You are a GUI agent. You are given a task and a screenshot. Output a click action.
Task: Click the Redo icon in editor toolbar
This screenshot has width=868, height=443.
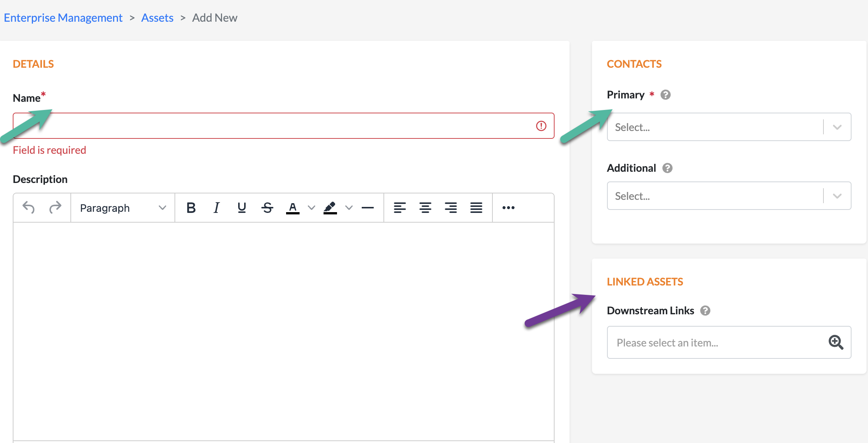[x=55, y=207]
